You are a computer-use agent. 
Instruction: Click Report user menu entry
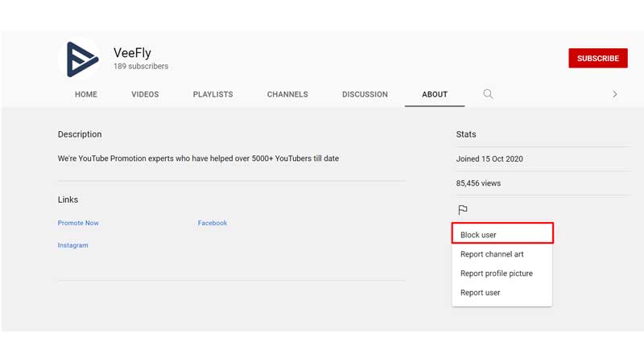pyautogui.click(x=481, y=293)
